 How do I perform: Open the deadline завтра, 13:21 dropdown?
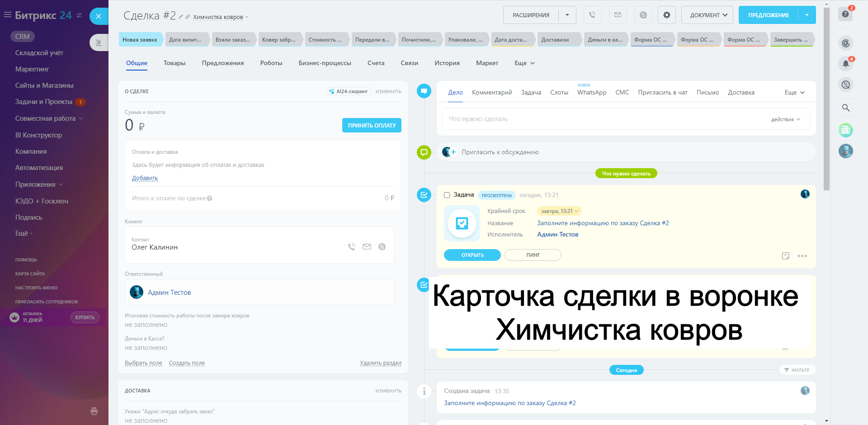[x=559, y=211]
